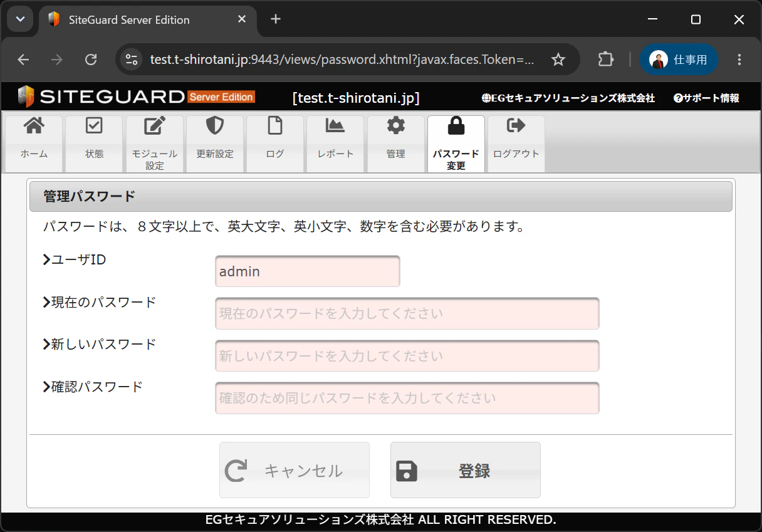Close the SiteGuard Server Edition tab
The height and width of the screenshot is (532, 762).
click(x=241, y=19)
